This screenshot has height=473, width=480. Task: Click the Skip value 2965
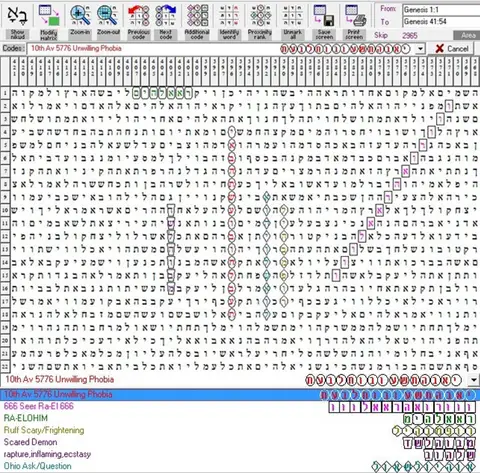click(x=410, y=36)
